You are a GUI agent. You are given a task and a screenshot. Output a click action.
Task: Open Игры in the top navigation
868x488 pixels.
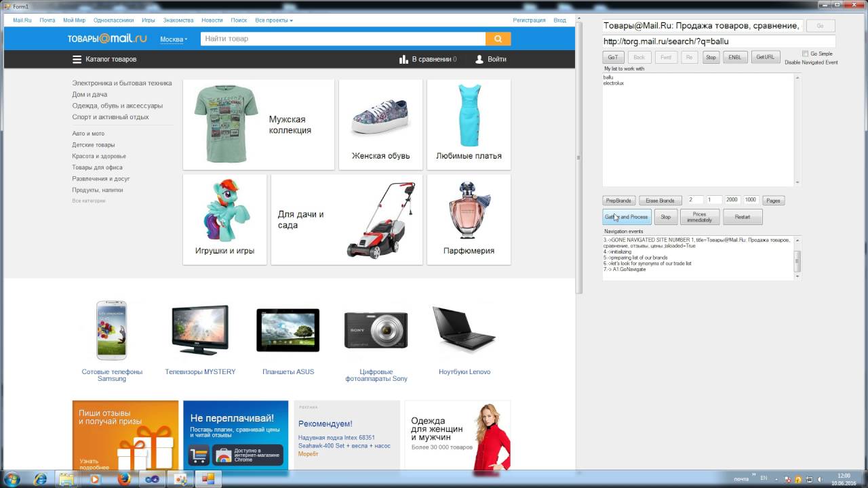pyautogui.click(x=149, y=20)
